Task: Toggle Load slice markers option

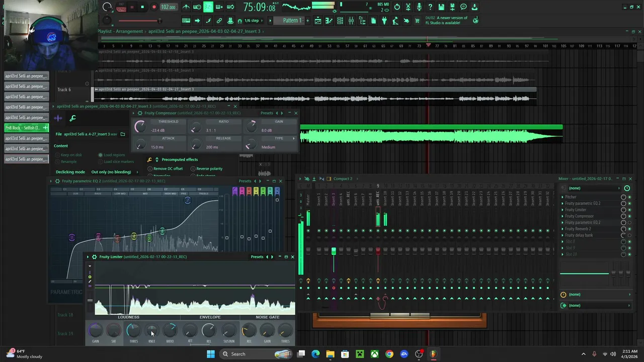Action: pos(116,161)
